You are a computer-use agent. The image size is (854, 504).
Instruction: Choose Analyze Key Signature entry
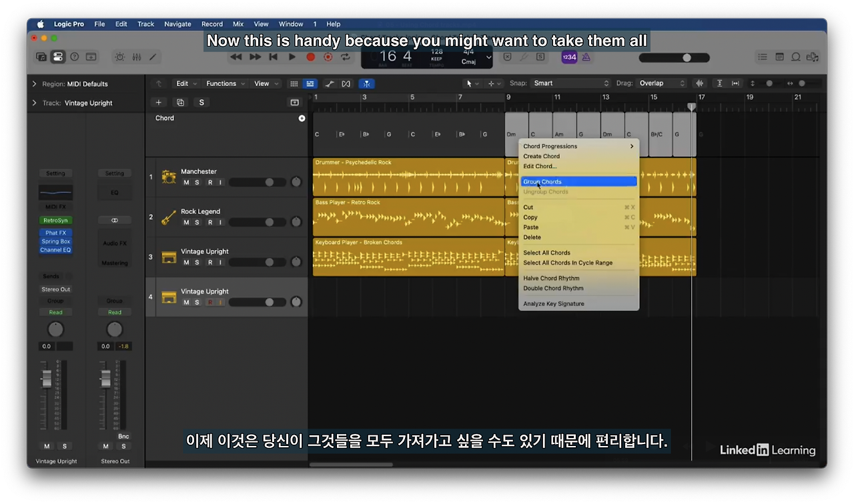coord(578,303)
